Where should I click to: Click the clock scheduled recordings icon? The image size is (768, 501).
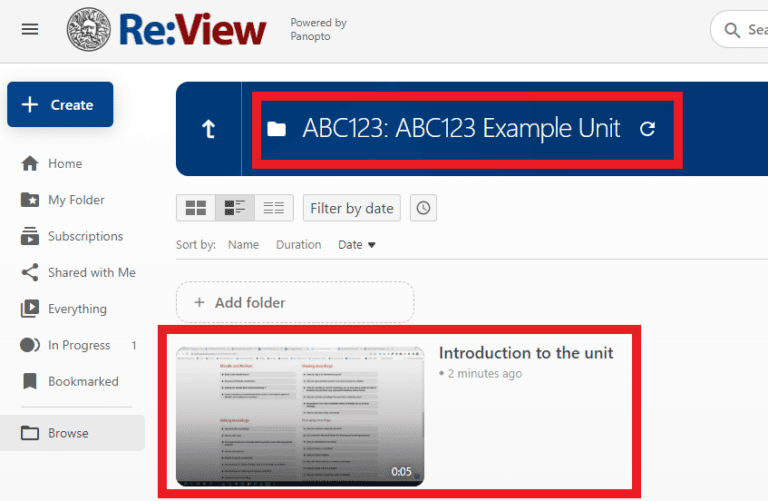pos(423,208)
